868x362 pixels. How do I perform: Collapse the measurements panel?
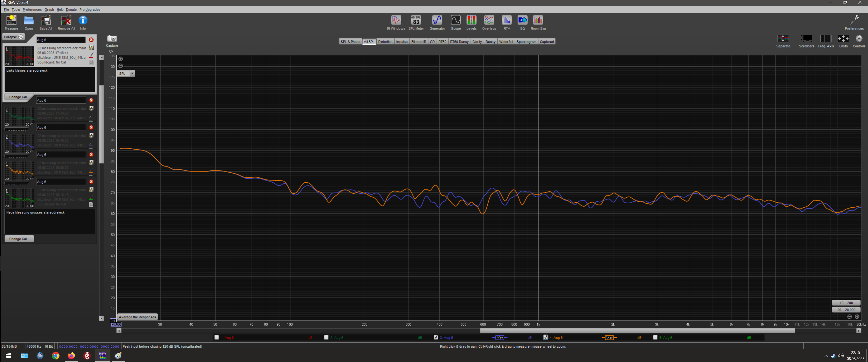[13, 37]
